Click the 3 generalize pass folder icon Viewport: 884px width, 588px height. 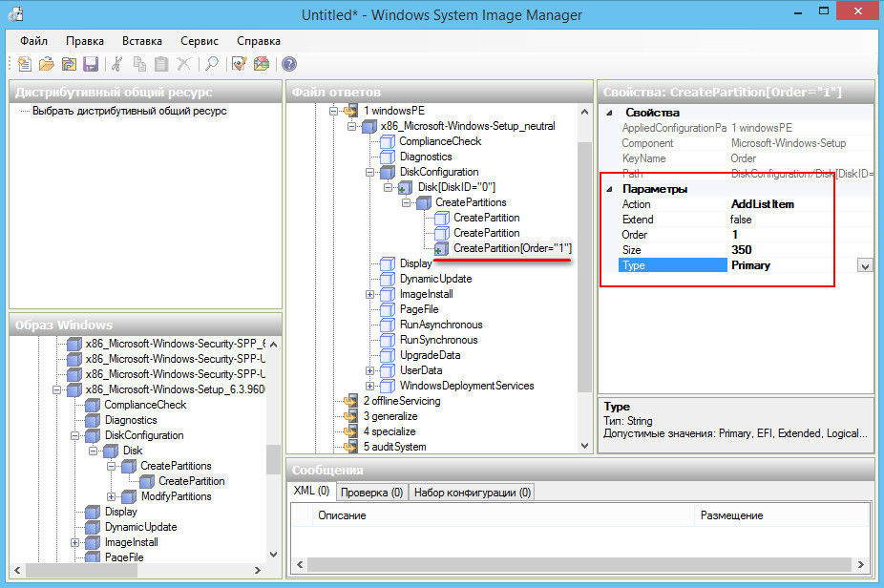(350, 416)
